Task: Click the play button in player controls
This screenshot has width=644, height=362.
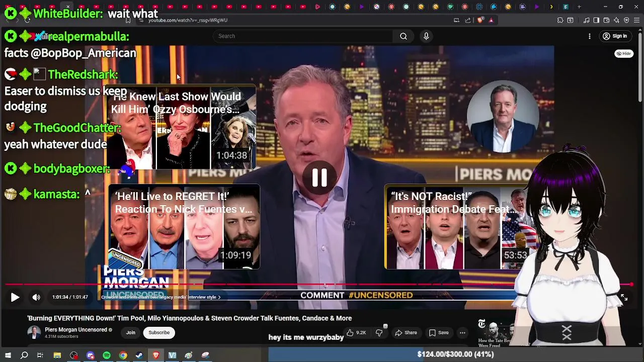Action: click(x=15, y=297)
